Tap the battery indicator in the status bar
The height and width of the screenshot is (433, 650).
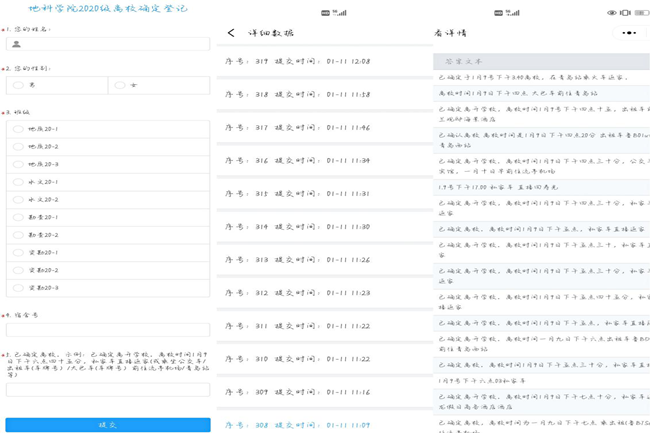(641, 13)
